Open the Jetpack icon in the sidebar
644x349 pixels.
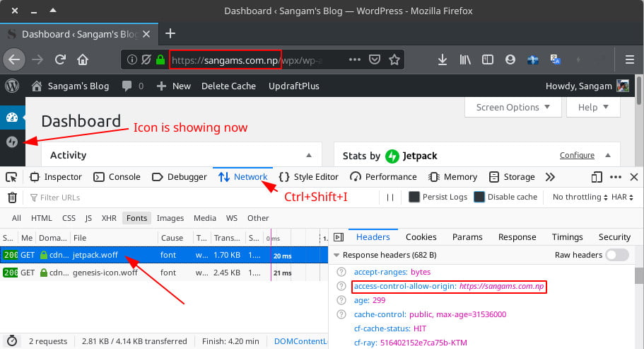tap(12, 142)
